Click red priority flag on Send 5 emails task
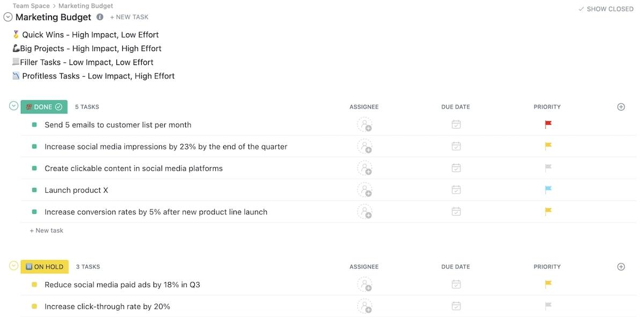 point(548,125)
